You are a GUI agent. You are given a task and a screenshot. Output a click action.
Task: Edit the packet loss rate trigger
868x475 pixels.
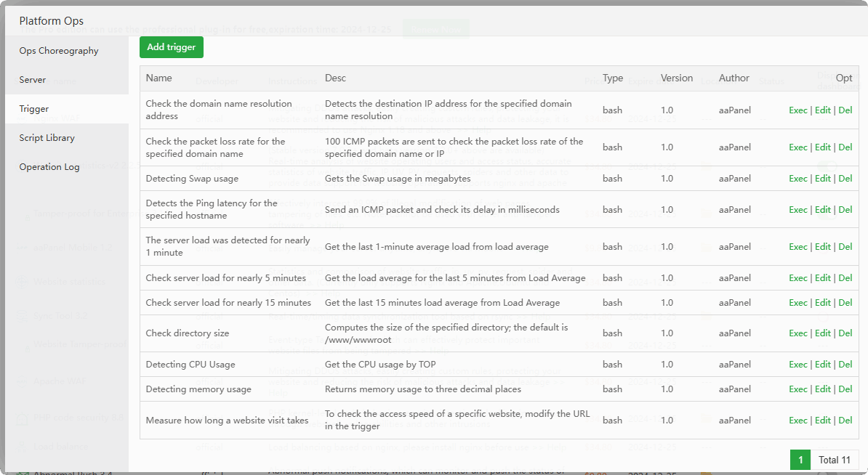click(x=823, y=147)
